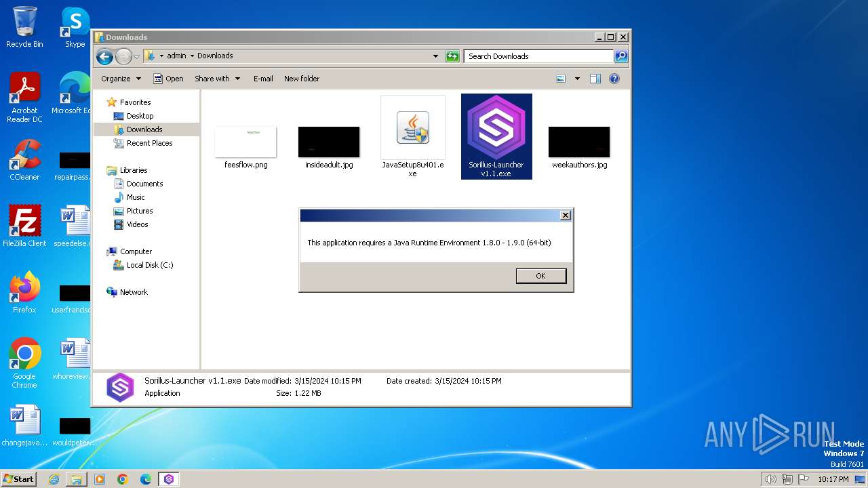Click Sorillus launcher taskbar button
The width and height of the screenshot is (868, 488).
[169, 479]
